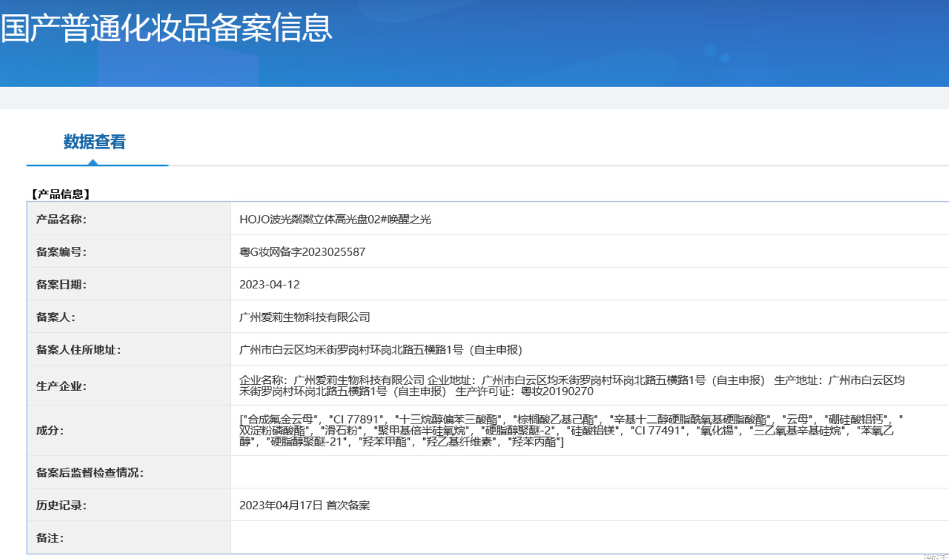Select the 数据查看 tab
949x560 pixels.
95,142
